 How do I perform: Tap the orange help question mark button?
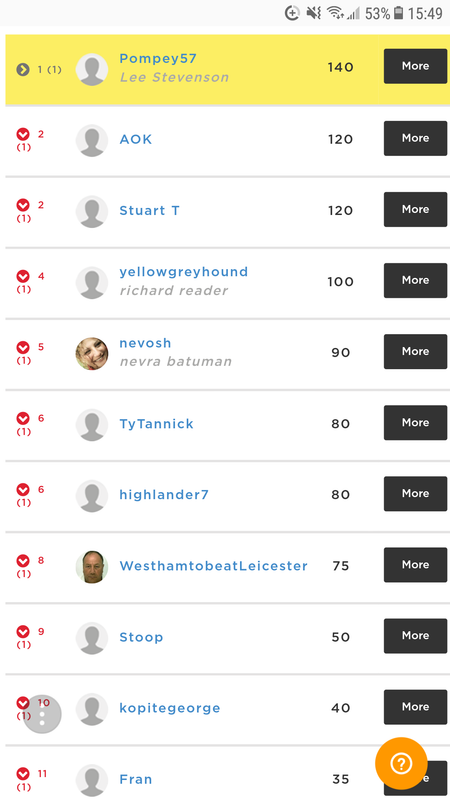(x=401, y=763)
